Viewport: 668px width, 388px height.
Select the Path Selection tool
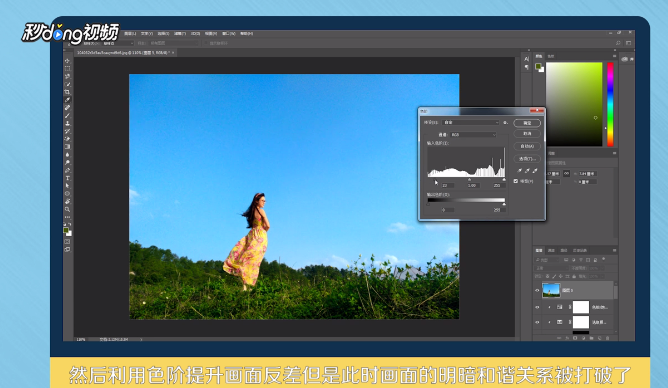click(x=67, y=186)
